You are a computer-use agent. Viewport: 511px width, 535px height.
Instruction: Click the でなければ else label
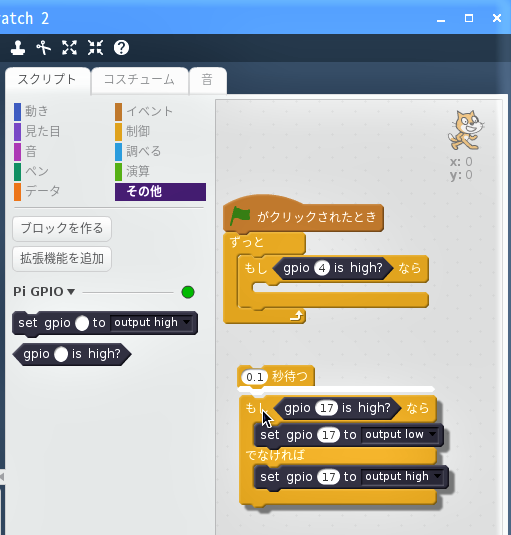[275, 455]
